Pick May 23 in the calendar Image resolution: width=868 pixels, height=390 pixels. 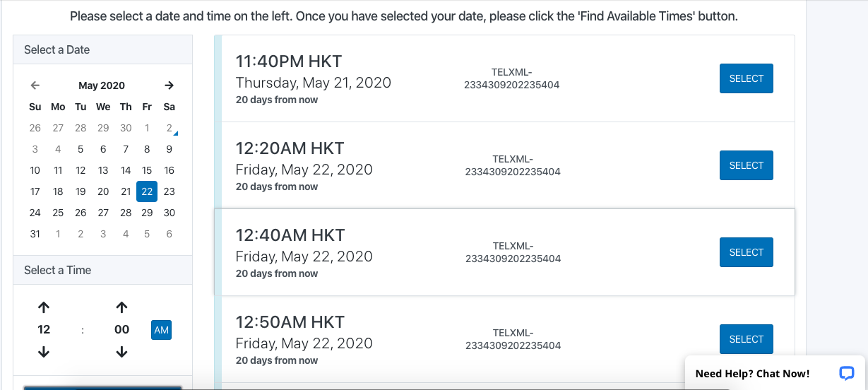tap(170, 191)
